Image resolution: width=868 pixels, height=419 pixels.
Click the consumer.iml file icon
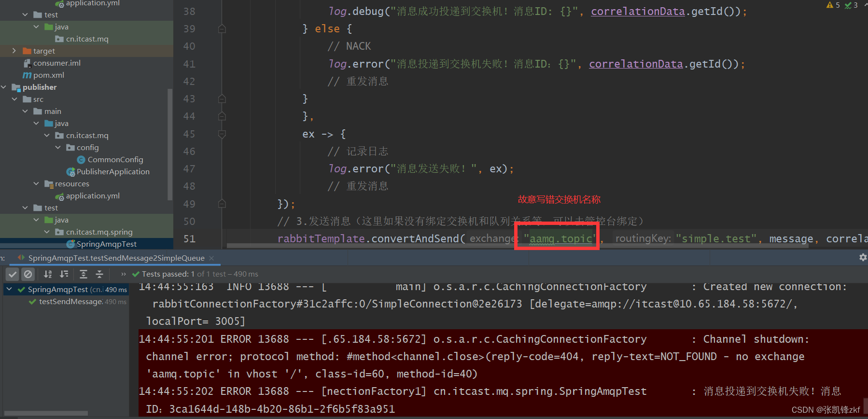28,63
